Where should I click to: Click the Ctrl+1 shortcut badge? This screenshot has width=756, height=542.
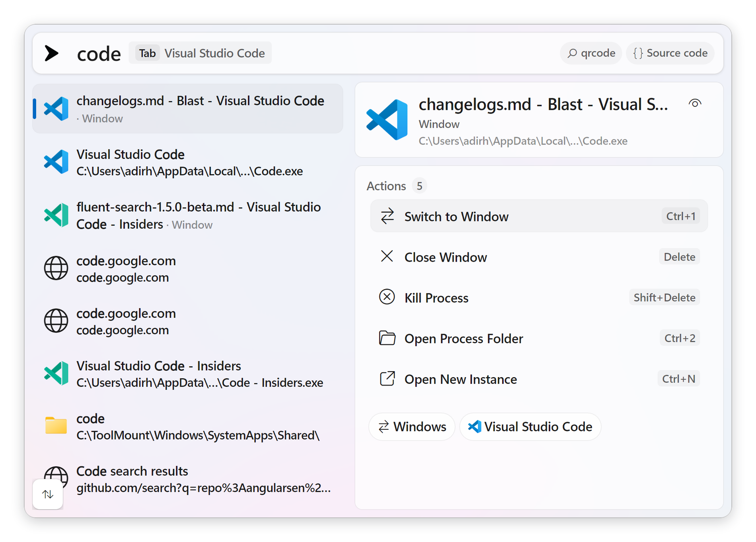[x=681, y=216]
